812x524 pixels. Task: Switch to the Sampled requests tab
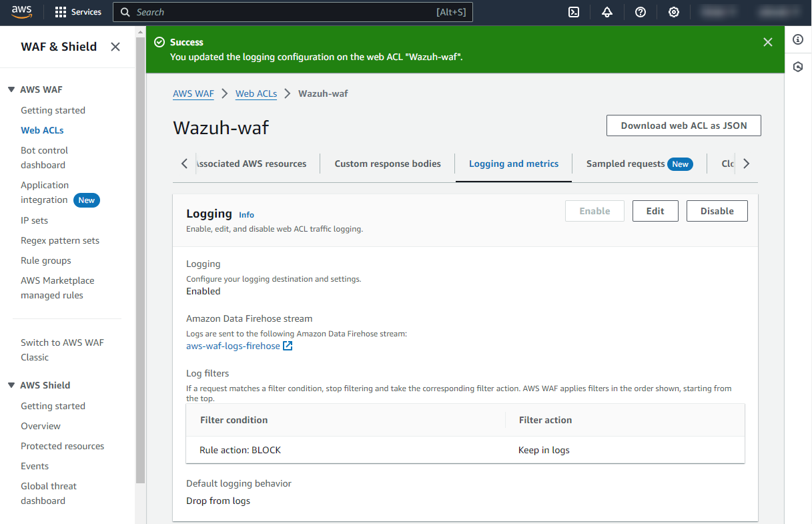(x=625, y=164)
